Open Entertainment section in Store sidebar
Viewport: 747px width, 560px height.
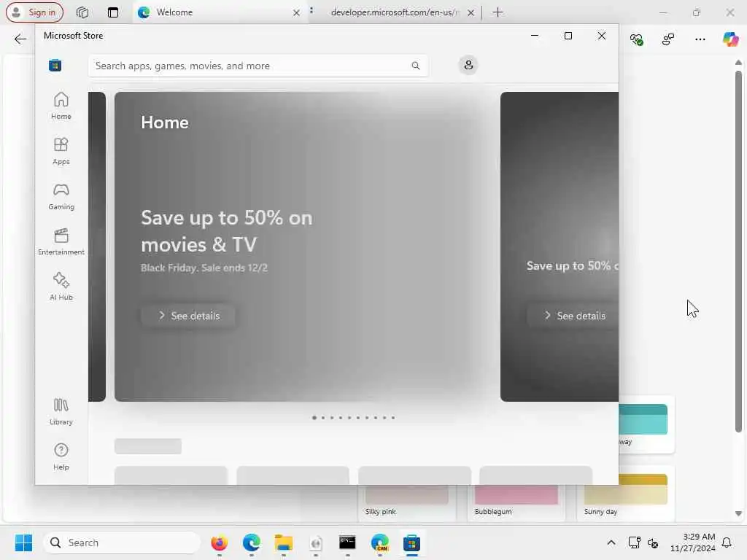coord(61,241)
